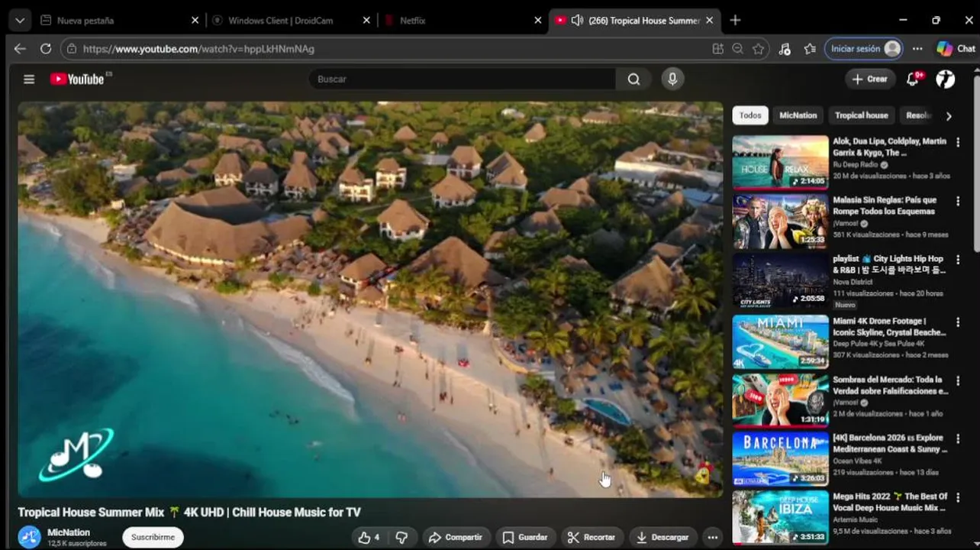Open the Miami 4K thumbnail
The image size is (980, 550).
pyautogui.click(x=780, y=341)
